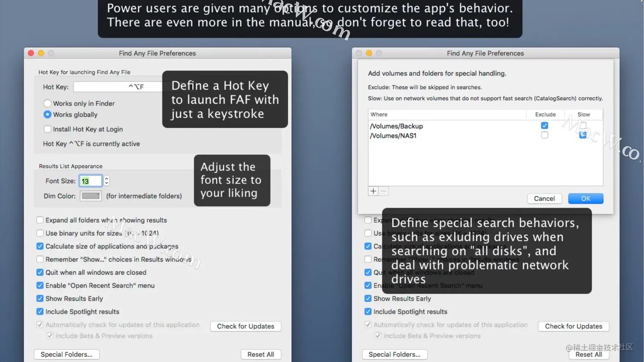Uncheck 'Calculate size of applications and packages' in left window

[x=40, y=246]
